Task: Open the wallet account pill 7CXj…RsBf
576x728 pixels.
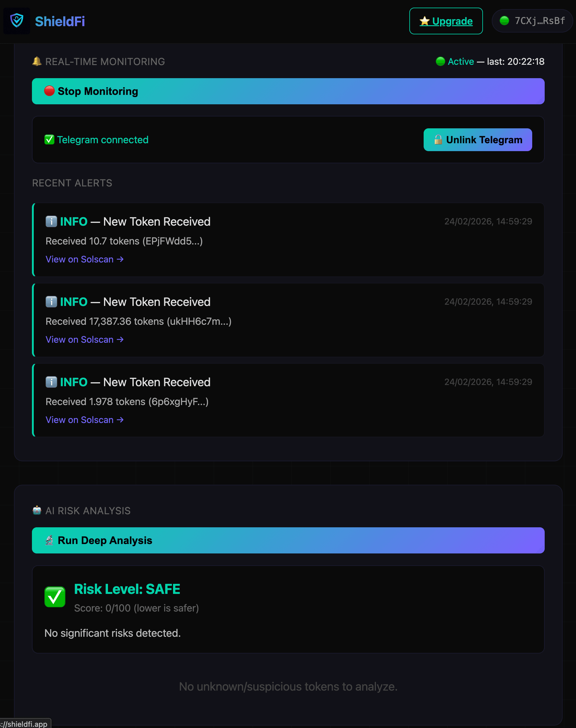Action: [x=532, y=21]
